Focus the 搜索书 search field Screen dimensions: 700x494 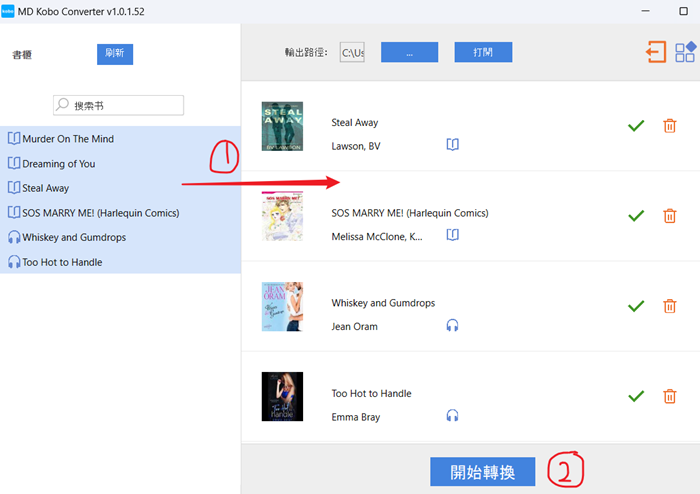tap(118, 105)
